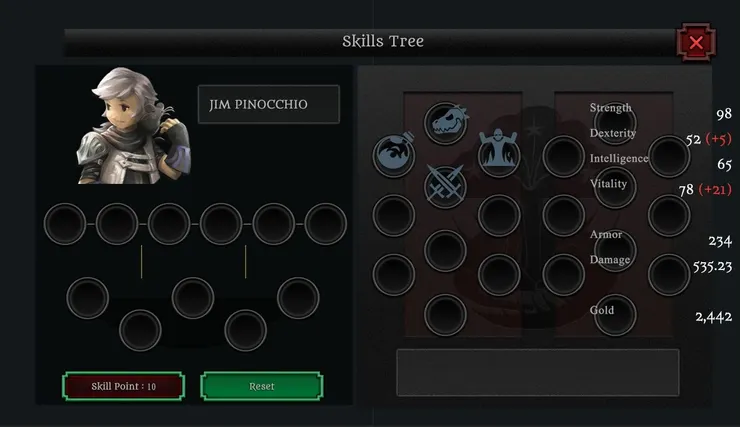This screenshot has width=740, height=427.
Task: Click the Skill Point 10 button
Action: [123, 386]
